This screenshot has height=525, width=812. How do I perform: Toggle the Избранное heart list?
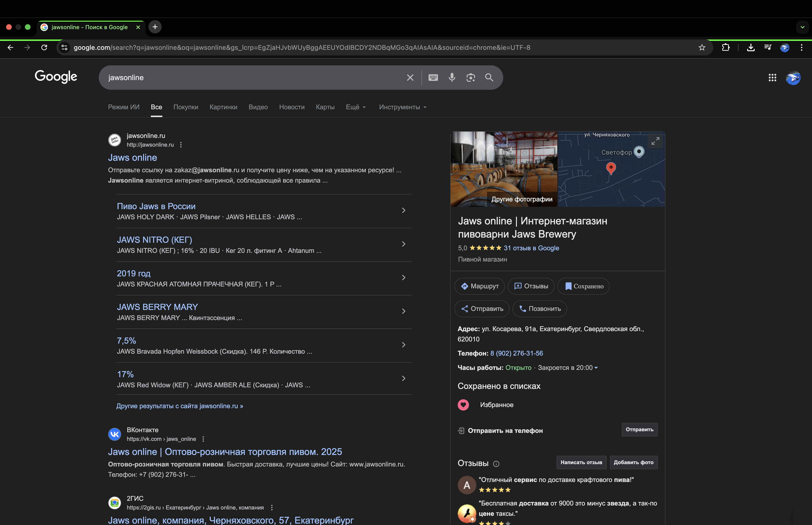tap(463, 405)
